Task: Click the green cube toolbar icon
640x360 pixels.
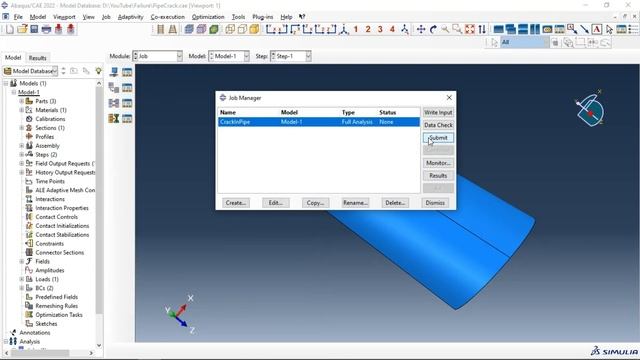Action: tap(213, 29)
